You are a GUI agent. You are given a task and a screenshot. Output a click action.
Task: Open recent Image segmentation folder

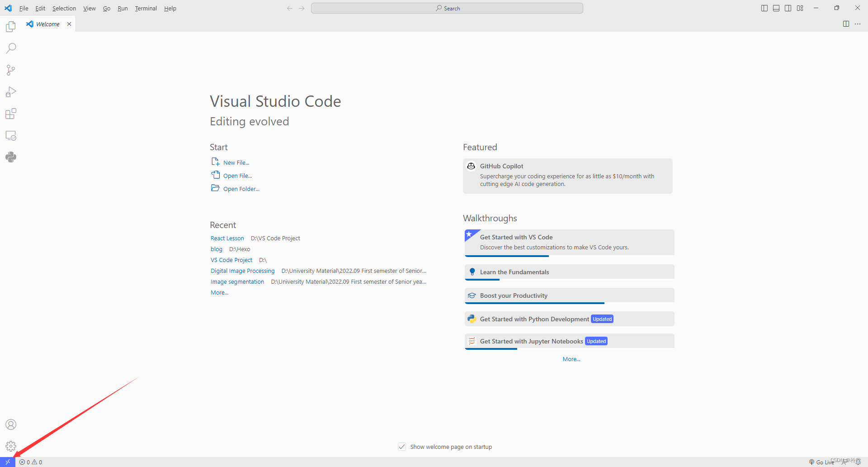237,282
